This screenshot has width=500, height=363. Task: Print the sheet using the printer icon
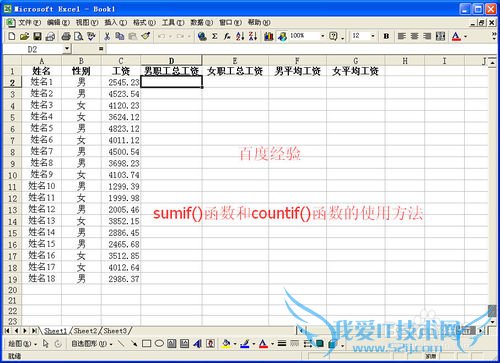point(66,36)
